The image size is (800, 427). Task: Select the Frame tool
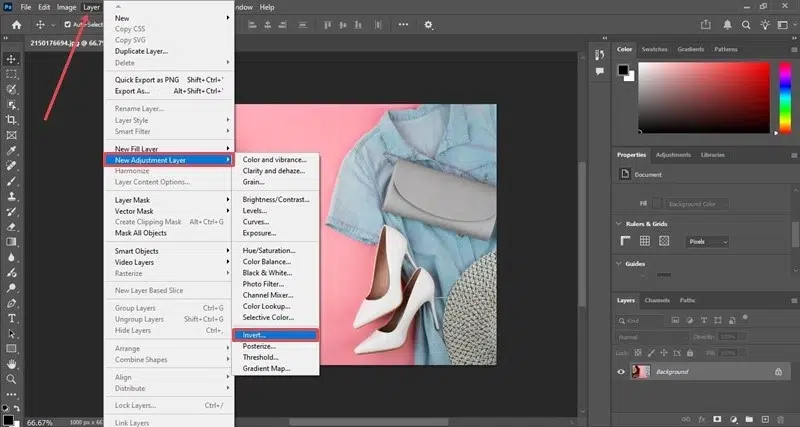(11, 135)
